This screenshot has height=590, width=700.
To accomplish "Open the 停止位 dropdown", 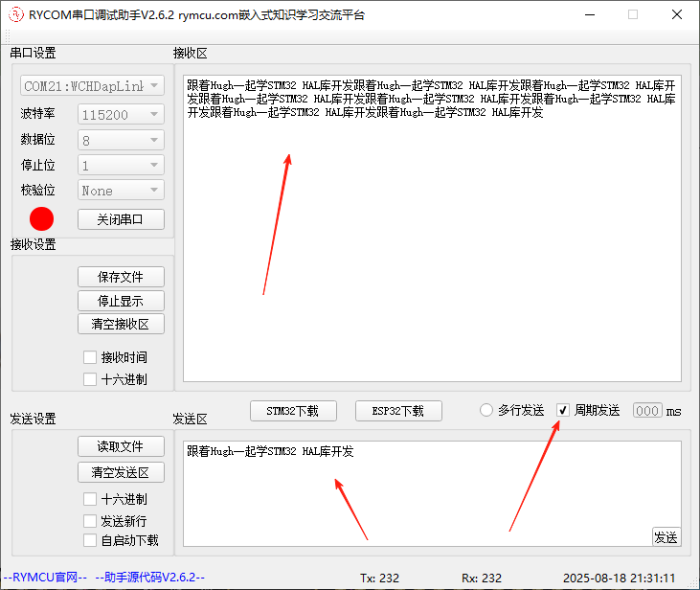I will pyautogui.click(x=121, y=165).
